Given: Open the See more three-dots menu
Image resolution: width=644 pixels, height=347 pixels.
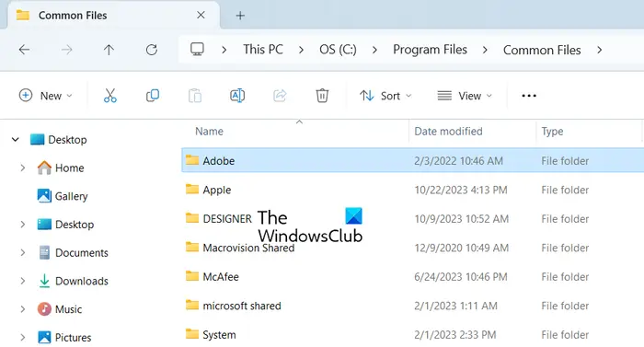Looking at the screenshot, I should pyautogui.click(x=529, y=96).
